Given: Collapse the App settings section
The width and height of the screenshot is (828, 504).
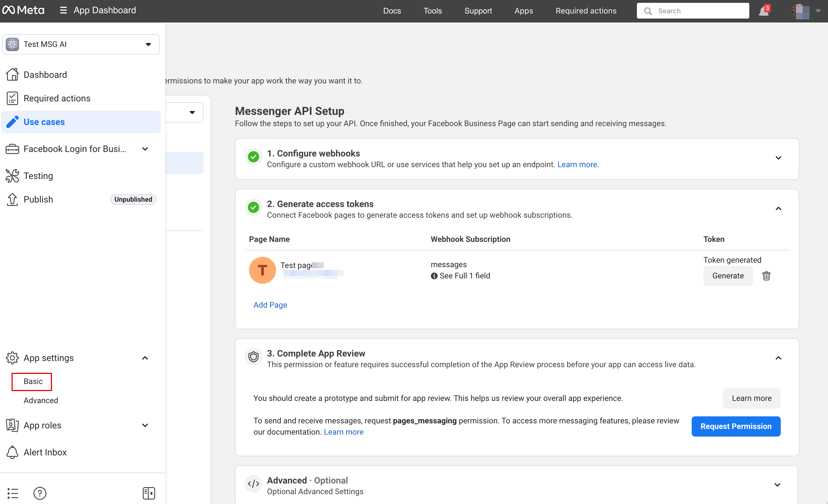Looking at the screenshot, I should point(145,358).
